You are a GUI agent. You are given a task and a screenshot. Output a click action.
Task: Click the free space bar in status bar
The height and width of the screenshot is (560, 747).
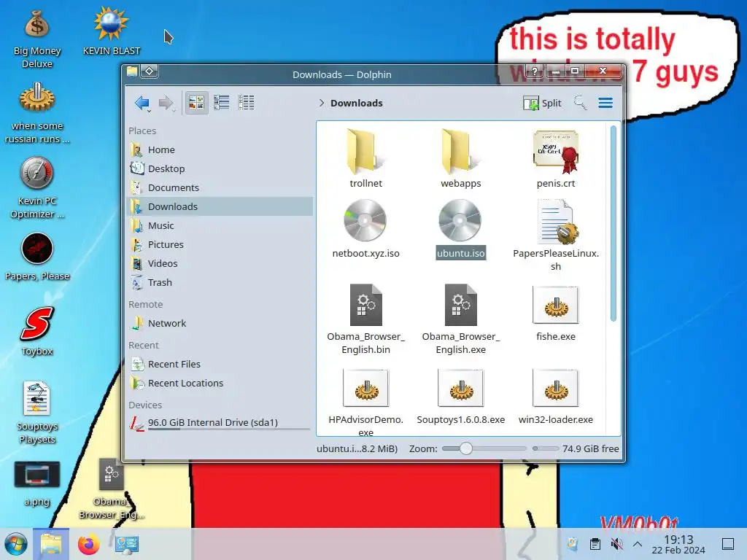pyautogui.click(x=545, y=448)
